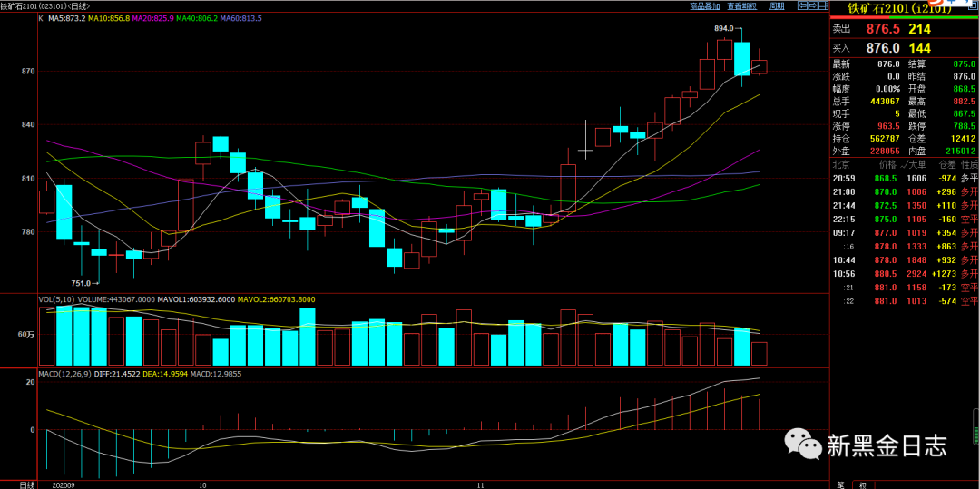Click the 最高 value 882.5
This screenshot has height=489, width=980.
coord(964,102)
